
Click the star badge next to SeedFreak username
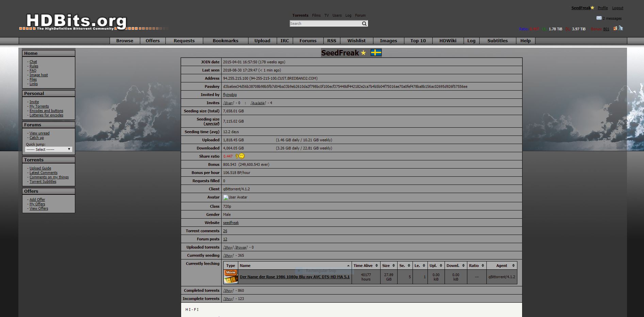coord(363,53)
